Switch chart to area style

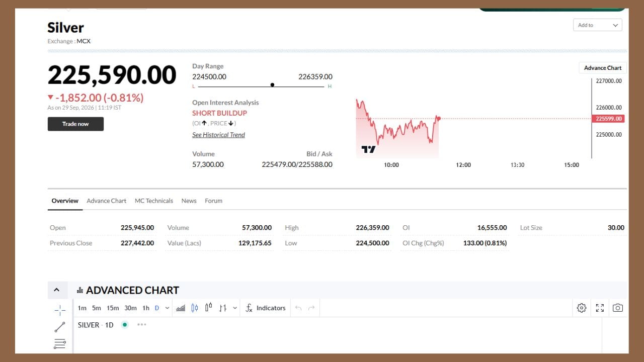coord(181,308)
